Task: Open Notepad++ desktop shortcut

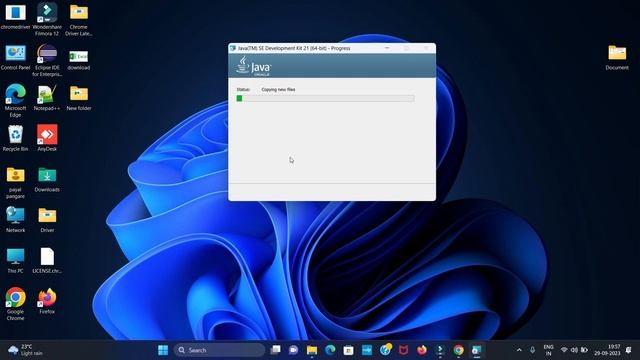Action: [47, 98]
